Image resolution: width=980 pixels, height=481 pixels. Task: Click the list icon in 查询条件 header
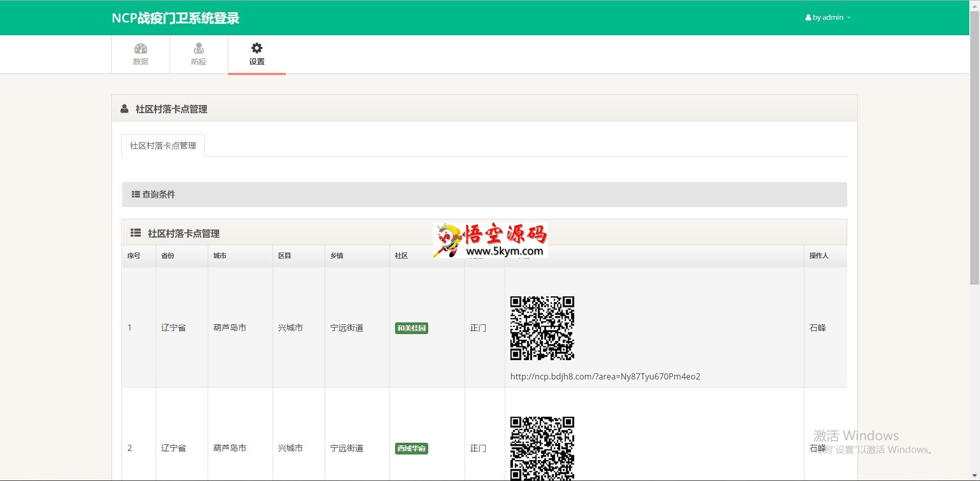pyautogui.click(x=136, y=194)
